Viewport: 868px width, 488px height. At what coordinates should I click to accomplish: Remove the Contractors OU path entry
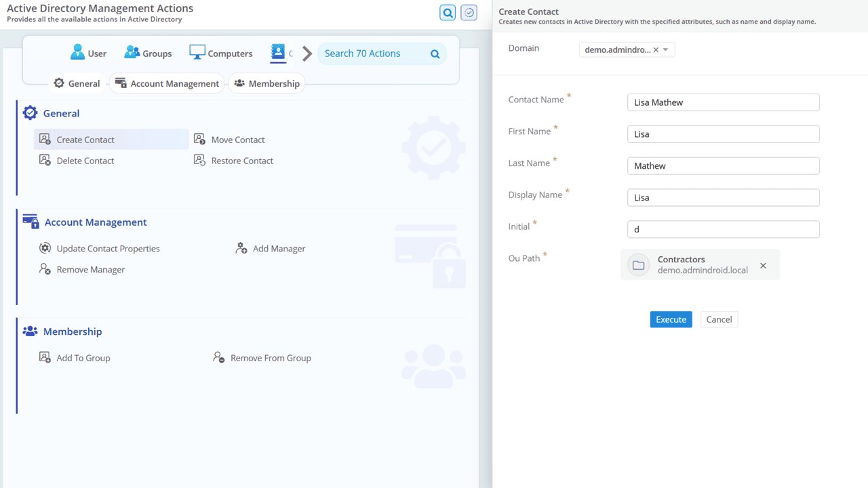[x=763, y=265]
